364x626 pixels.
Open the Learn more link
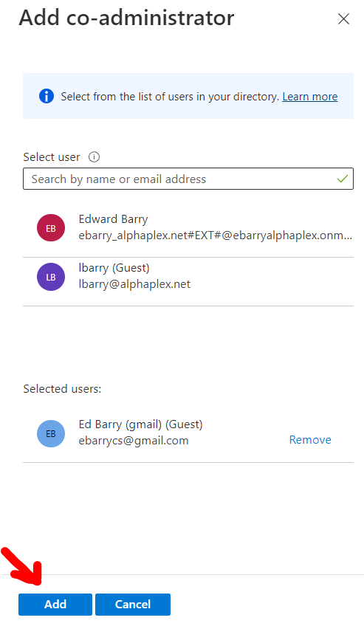click(309, 97)
